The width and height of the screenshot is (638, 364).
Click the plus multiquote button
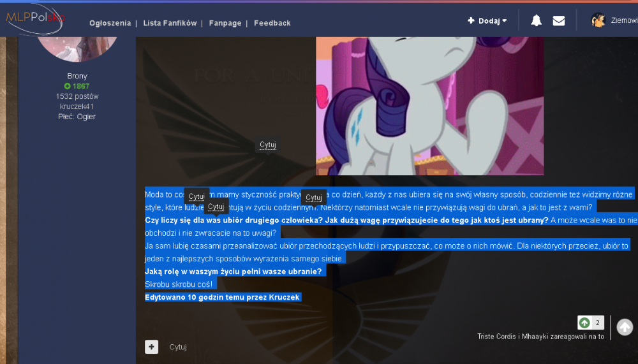[x=151, y=347]
